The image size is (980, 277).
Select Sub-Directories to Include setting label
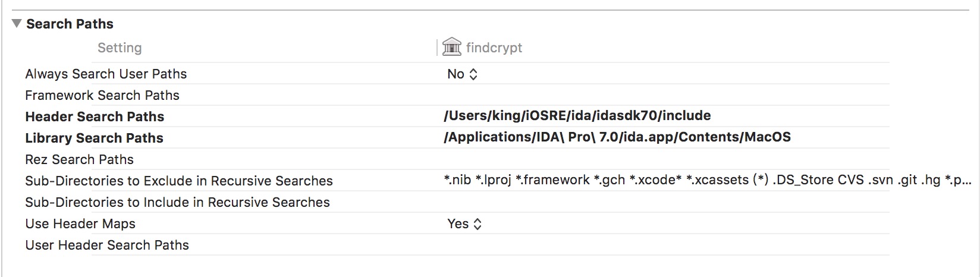coord(177,202)
